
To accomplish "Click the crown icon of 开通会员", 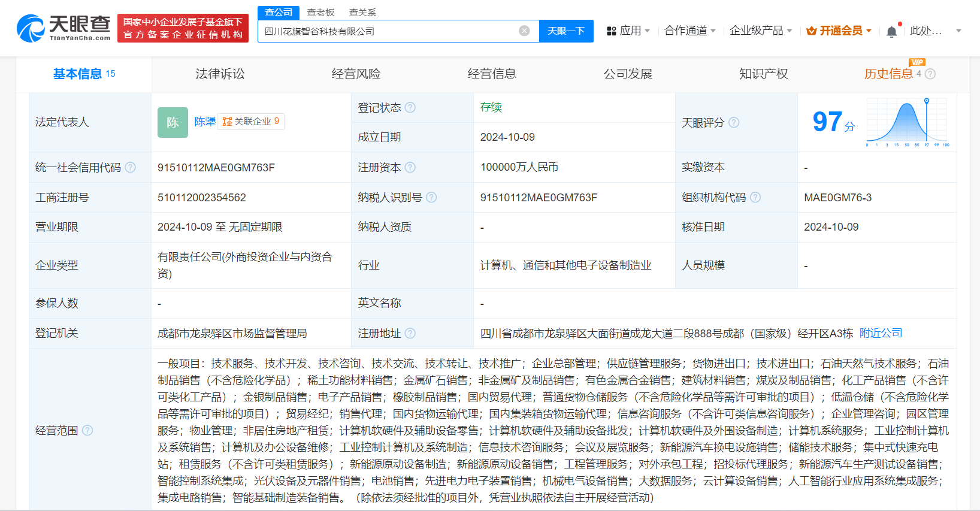I will pos(812,31).
